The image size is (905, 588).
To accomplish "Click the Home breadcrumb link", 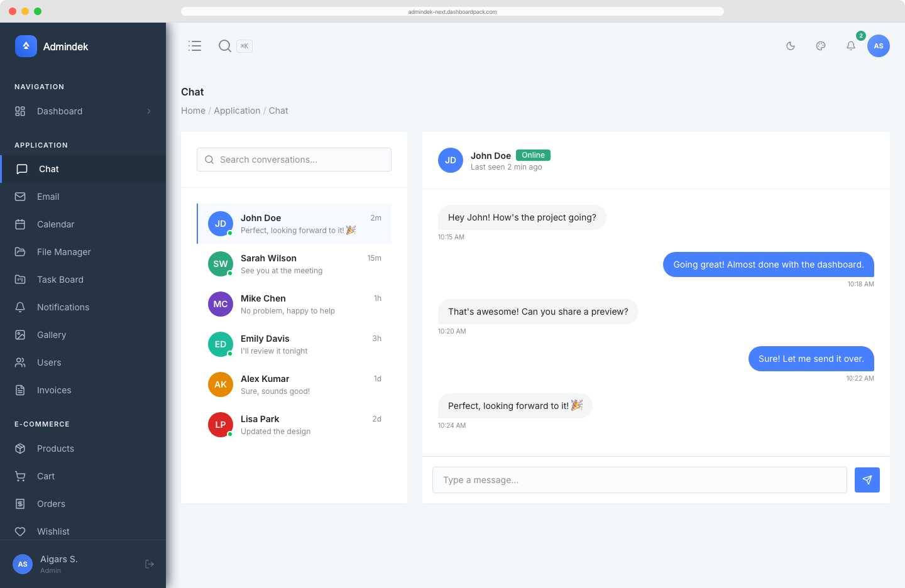I will (193, 111).
